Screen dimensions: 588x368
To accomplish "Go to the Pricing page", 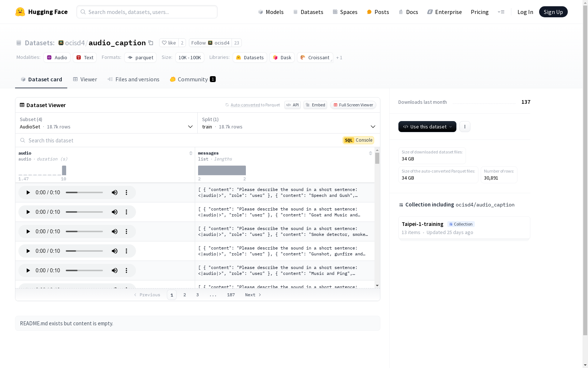I will pyautogui.click(x=480, y=12).
